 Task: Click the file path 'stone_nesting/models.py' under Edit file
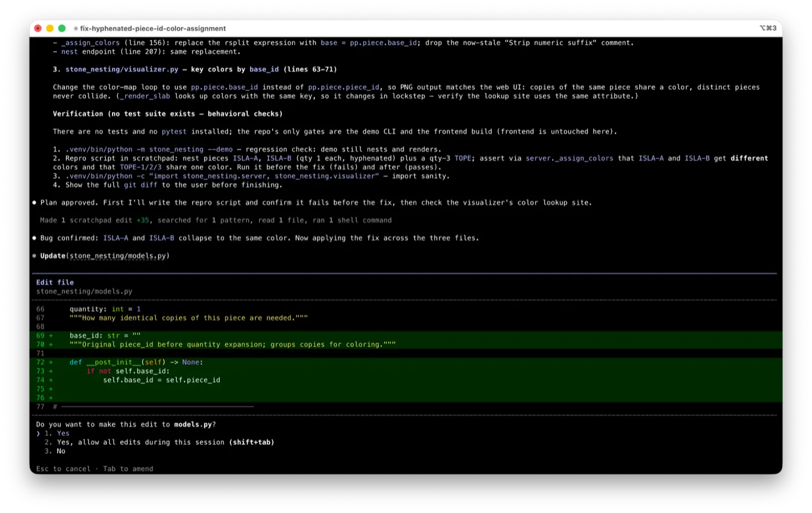point(84,291)
